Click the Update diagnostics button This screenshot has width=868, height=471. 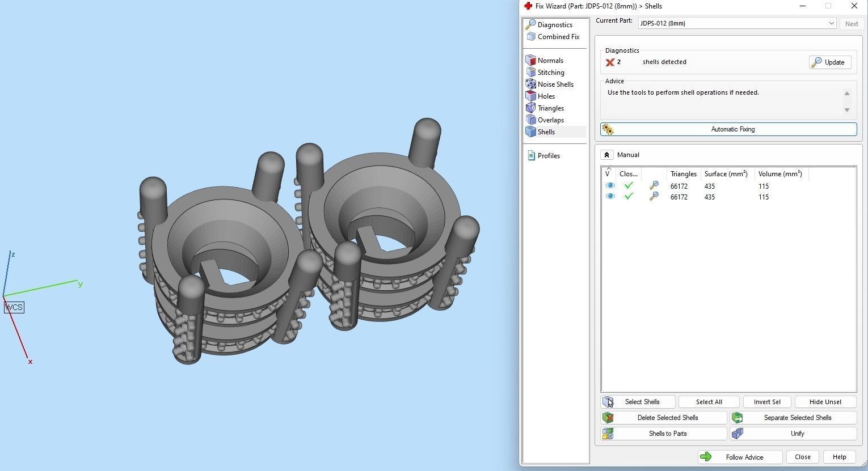(830, 62)
